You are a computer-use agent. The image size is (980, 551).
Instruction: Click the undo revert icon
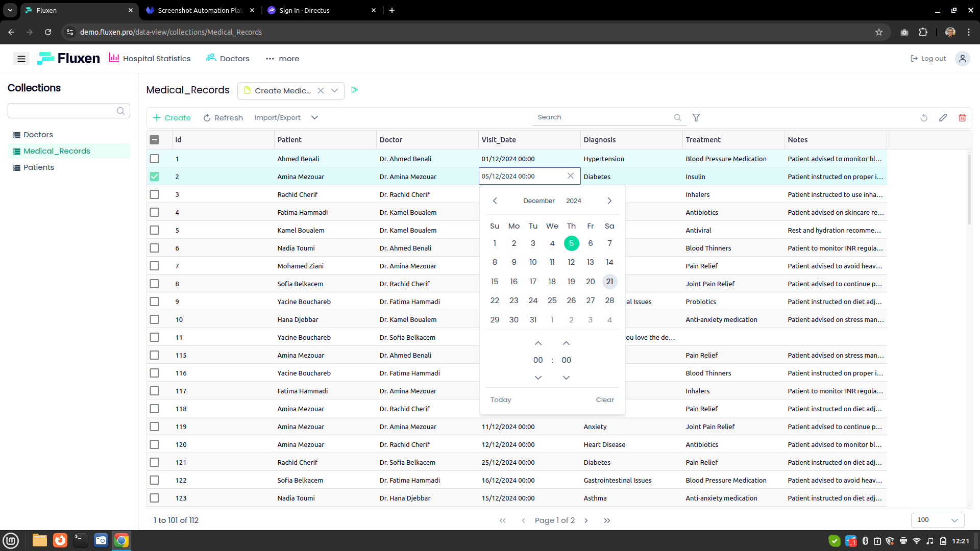pyautogui.click(x=924, y=118)
